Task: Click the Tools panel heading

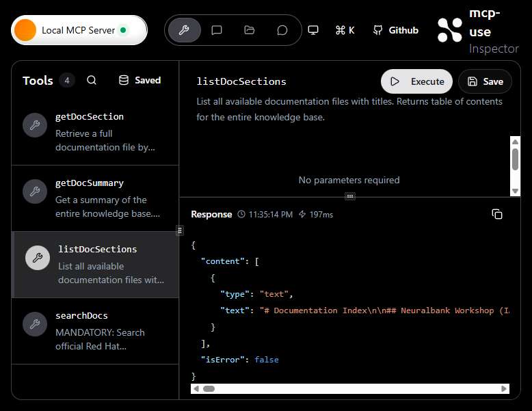Action: [38, 81]
